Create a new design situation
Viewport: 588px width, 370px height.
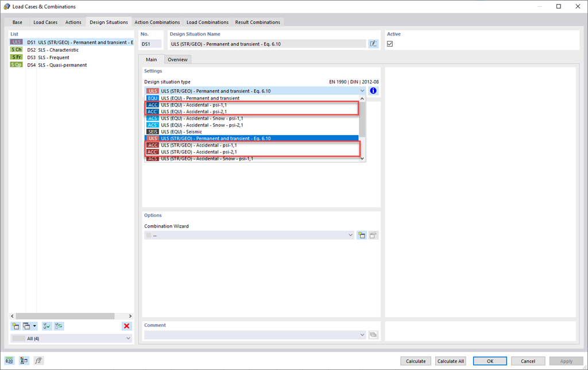(x=14, y=326)
